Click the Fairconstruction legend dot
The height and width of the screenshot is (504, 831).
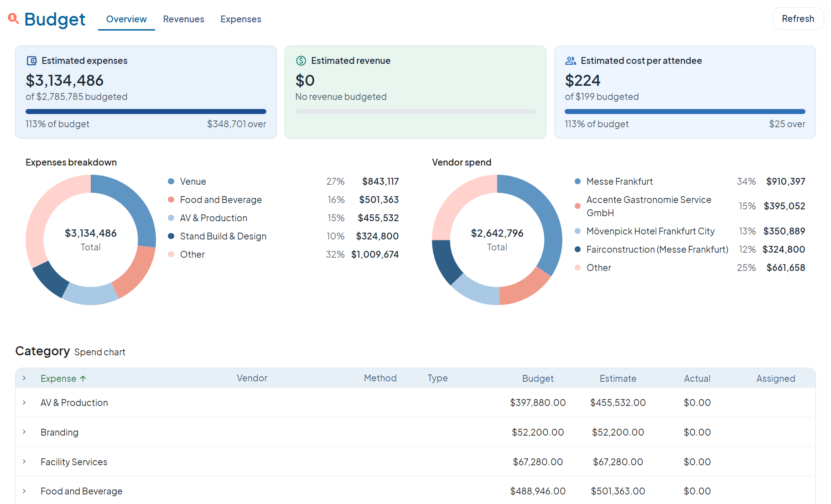[x=577, y=249]
